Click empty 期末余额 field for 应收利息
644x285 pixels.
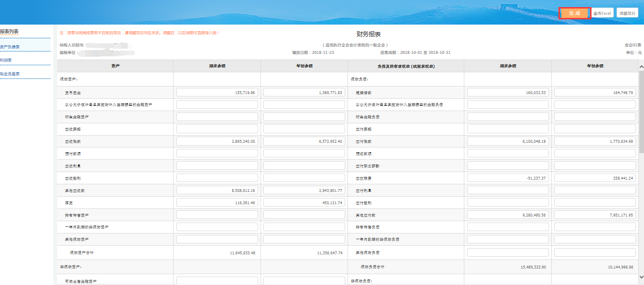pos(217,166)
